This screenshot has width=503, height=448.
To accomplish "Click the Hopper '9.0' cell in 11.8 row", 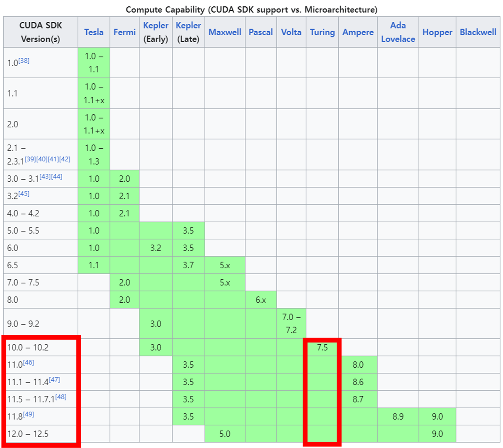I will (x=437, y=416).
